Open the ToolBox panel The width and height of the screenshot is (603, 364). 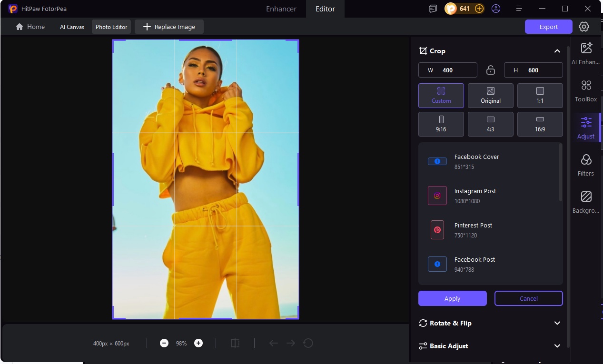585,89
